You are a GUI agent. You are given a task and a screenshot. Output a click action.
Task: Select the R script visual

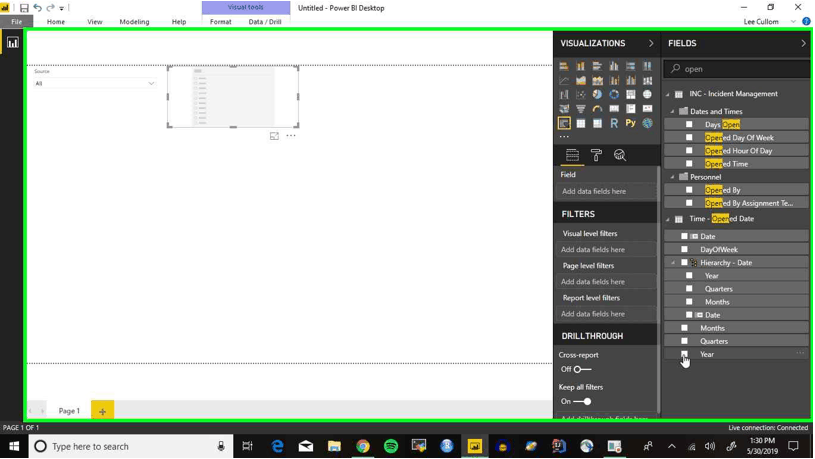coord(614,123)
